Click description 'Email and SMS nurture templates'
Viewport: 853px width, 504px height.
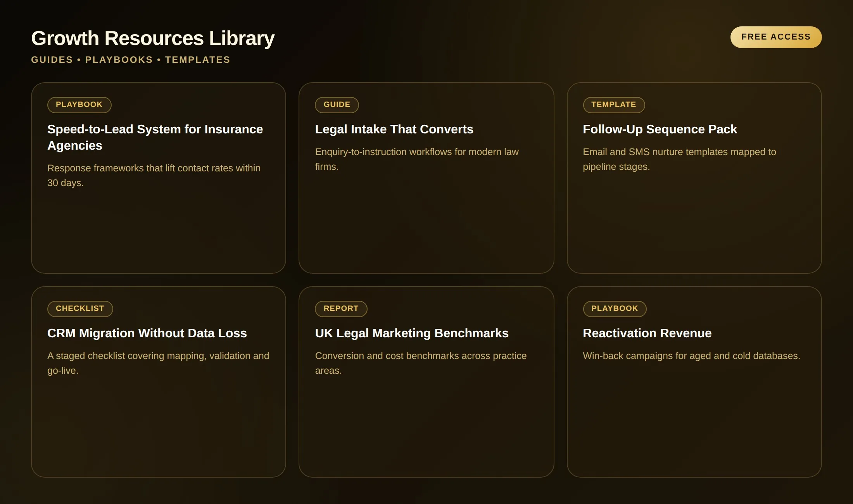679,159
